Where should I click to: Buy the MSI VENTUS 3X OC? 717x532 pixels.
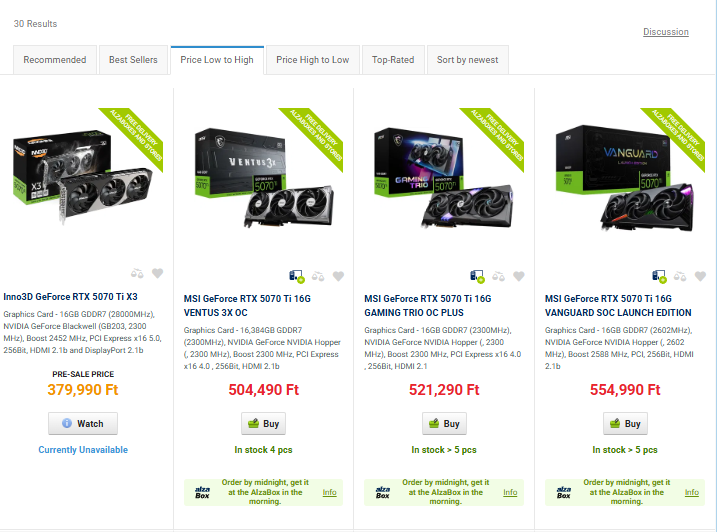coord(263,424)
